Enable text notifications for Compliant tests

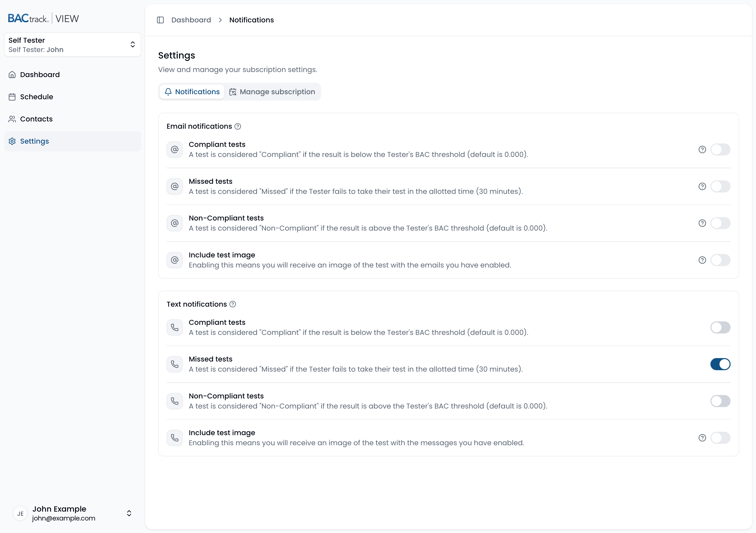[x=720, y=327]
